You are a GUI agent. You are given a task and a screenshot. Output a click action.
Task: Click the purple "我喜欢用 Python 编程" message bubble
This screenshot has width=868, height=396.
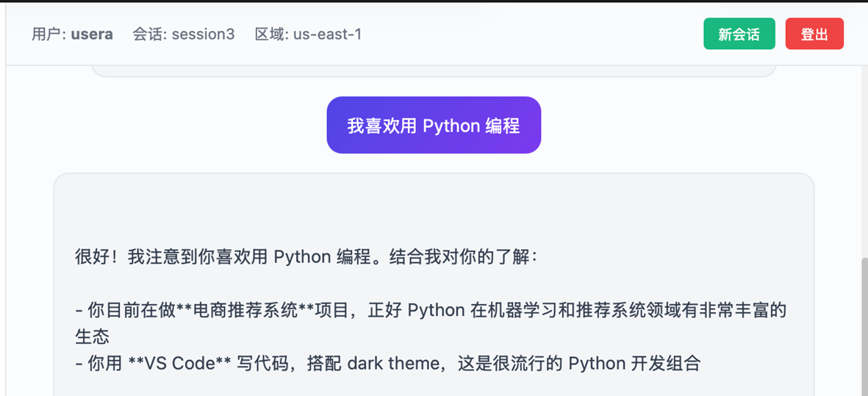pyautogui.click(x=434, y=126)
